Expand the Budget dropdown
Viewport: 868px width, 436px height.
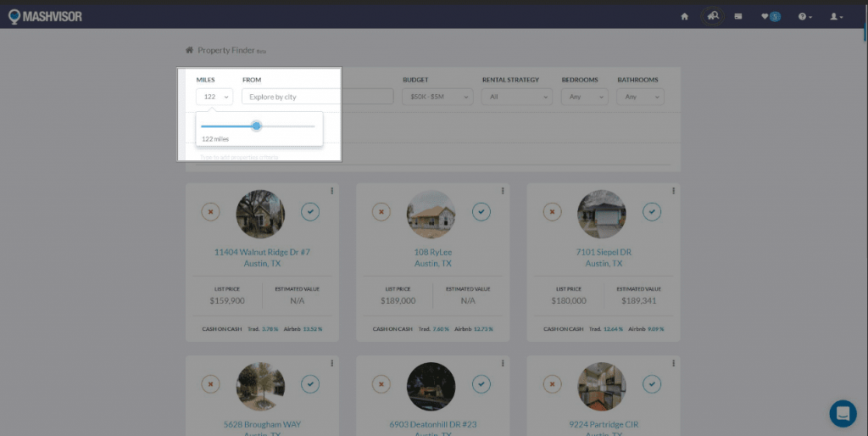click(437, 97)
